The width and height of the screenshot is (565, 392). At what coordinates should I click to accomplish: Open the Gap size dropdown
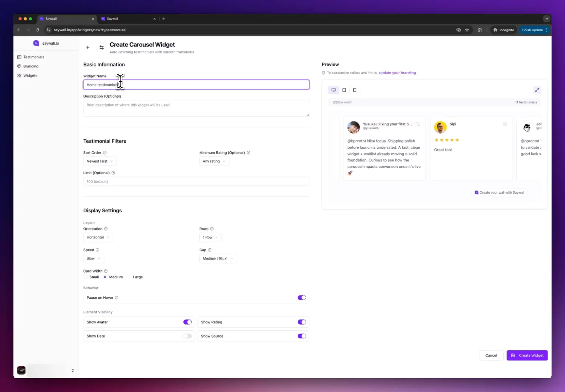(218, 259)
